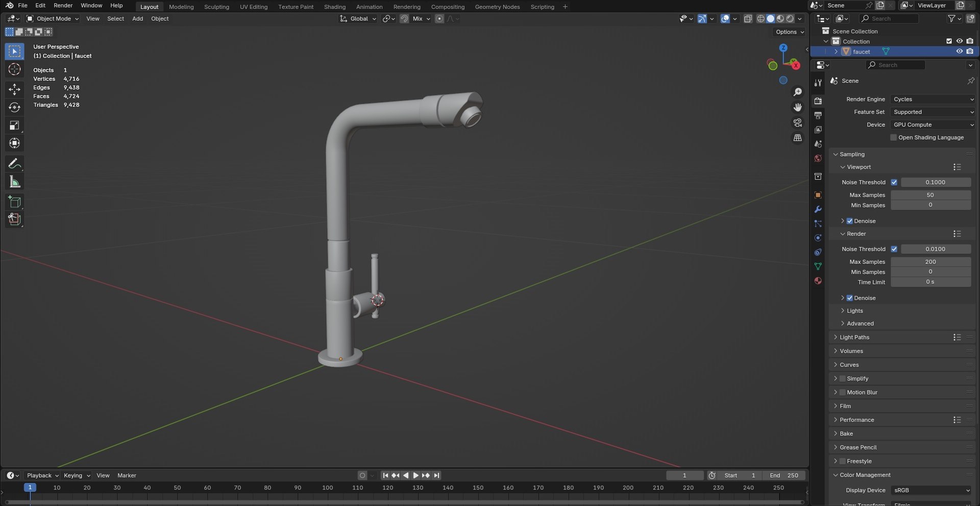The image size is (980, 506).
Task: Click the Marker menu in timeline
Action: point(127,475)
